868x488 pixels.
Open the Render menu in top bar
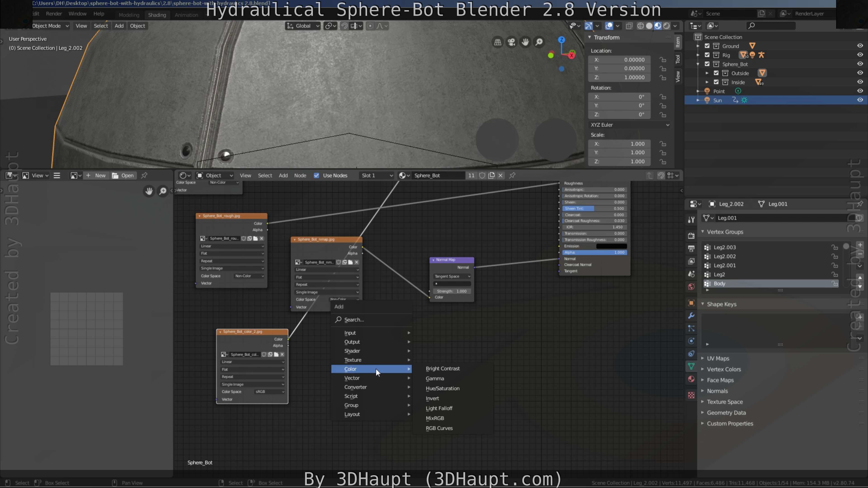point(54,14)
